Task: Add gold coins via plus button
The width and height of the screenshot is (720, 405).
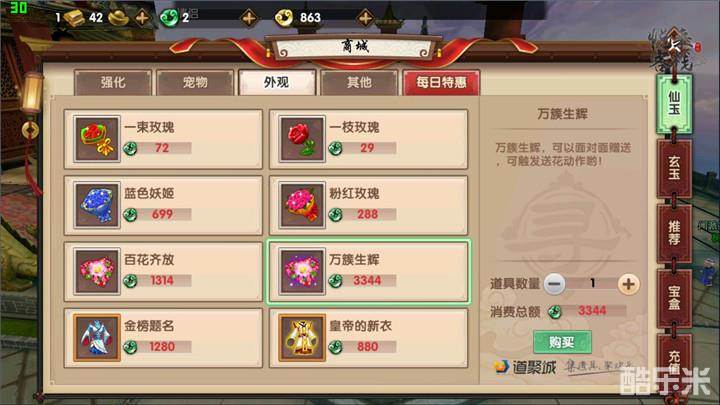Action: pos(365,18)
